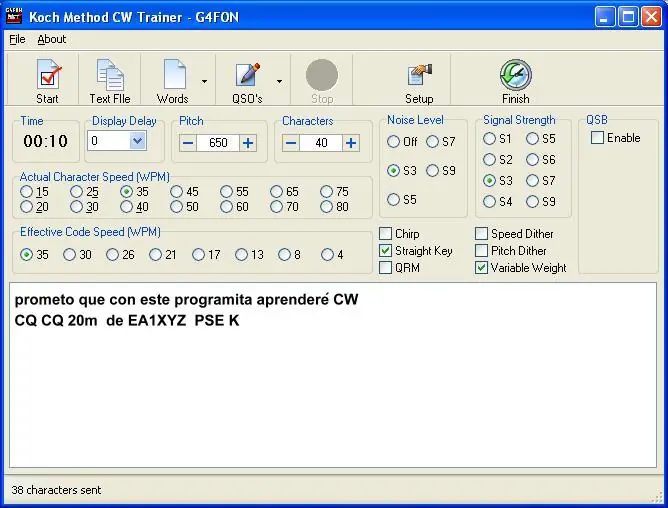Decrease Characters with minus button
This screenshot has width=668, height=508.
coord(291,143)
